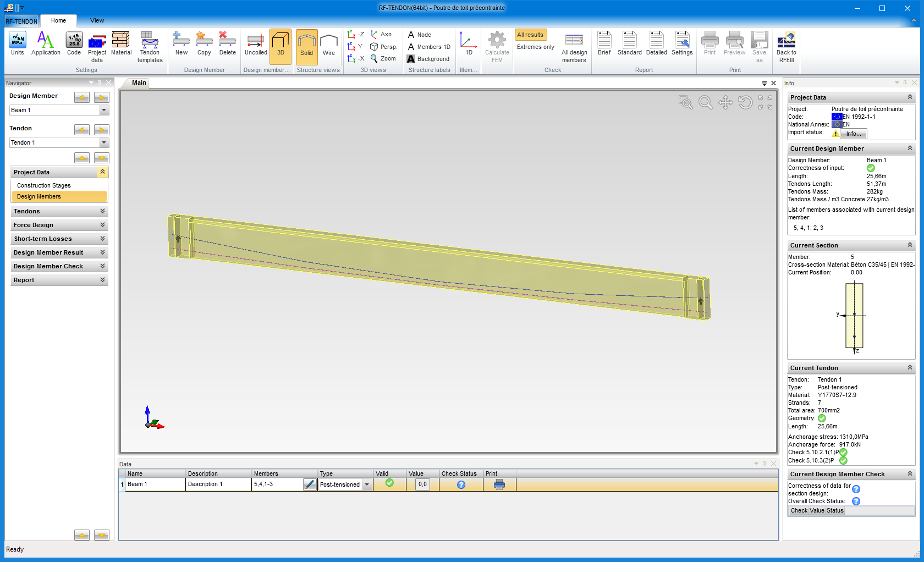The image size is (924, 562).
Task: Toggle Background structure labels
Action: (428, 59)
